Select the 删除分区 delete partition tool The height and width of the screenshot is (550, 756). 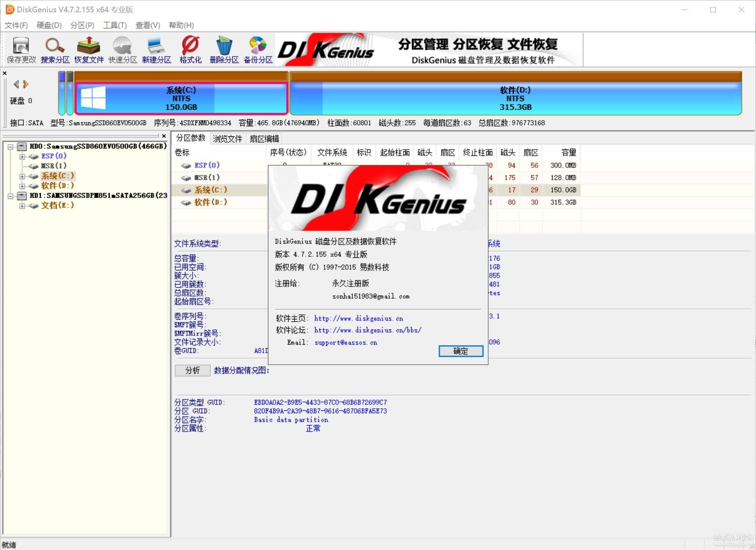point(224,49)
